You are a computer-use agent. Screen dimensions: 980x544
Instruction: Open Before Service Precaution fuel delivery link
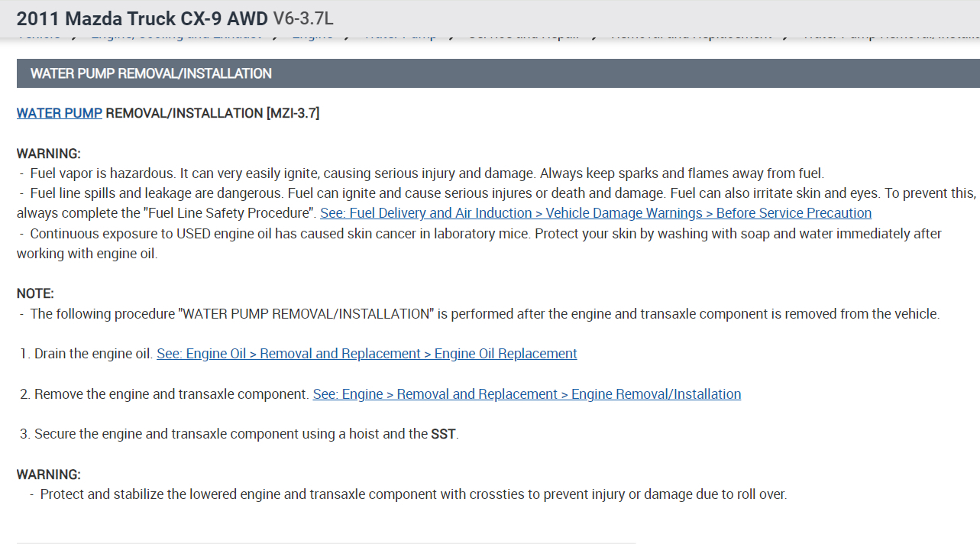pyautogui.click(x=596, y=213)
